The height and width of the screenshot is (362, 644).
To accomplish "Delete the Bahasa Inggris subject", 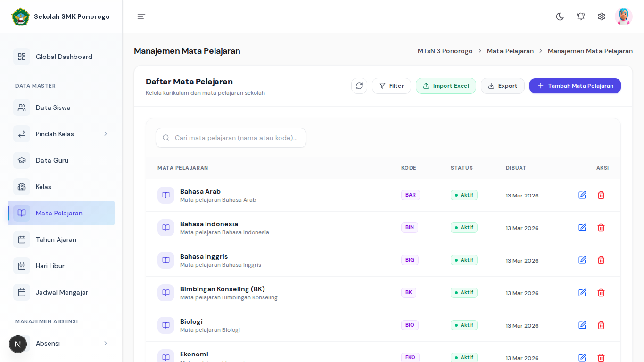I will coord(601,260).
